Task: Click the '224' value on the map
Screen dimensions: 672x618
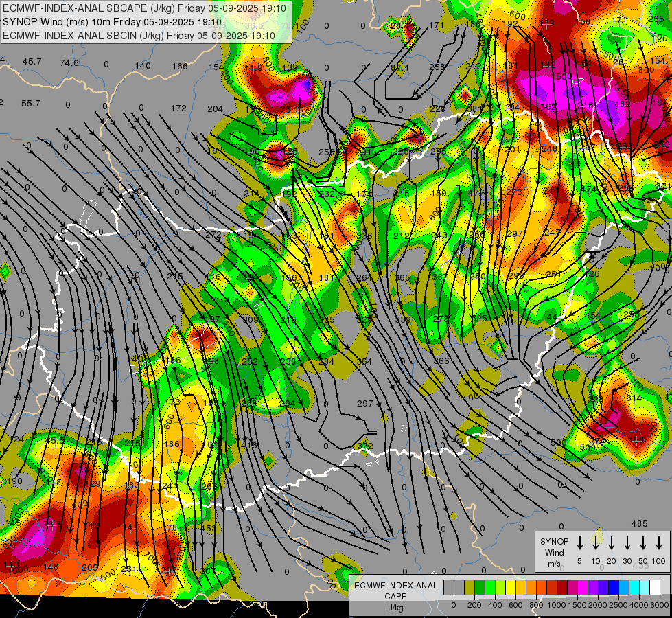Action: point(437,109)
